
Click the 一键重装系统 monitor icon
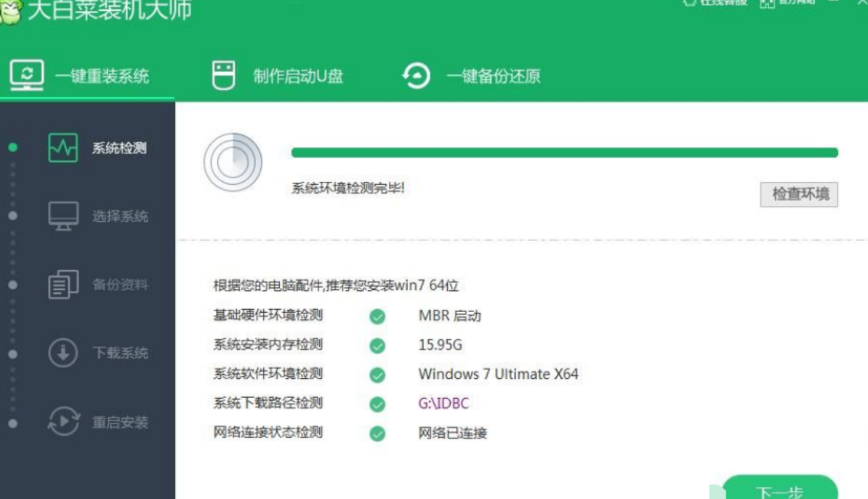[x=27, y=75]
